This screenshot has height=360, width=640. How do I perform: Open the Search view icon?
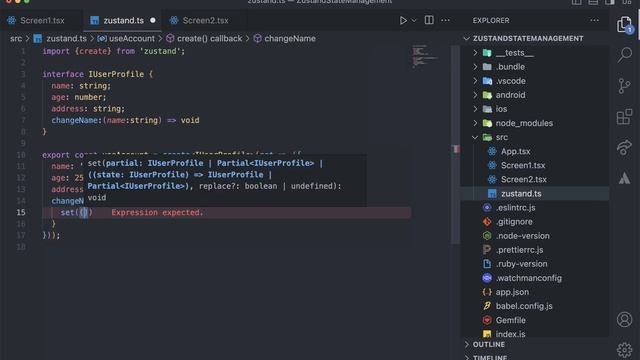624,54
